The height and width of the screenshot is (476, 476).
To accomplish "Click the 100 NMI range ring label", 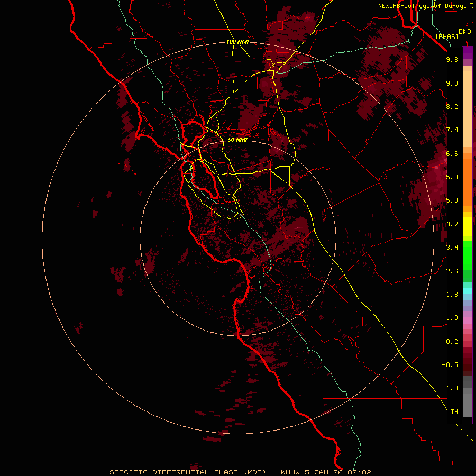I will point(237,42).
